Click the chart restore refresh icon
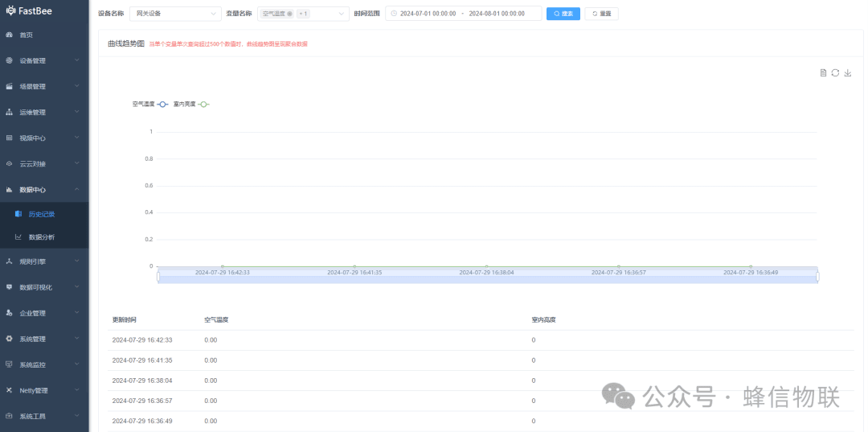This screenshot has height=432, width=868. tap(835, 72)
